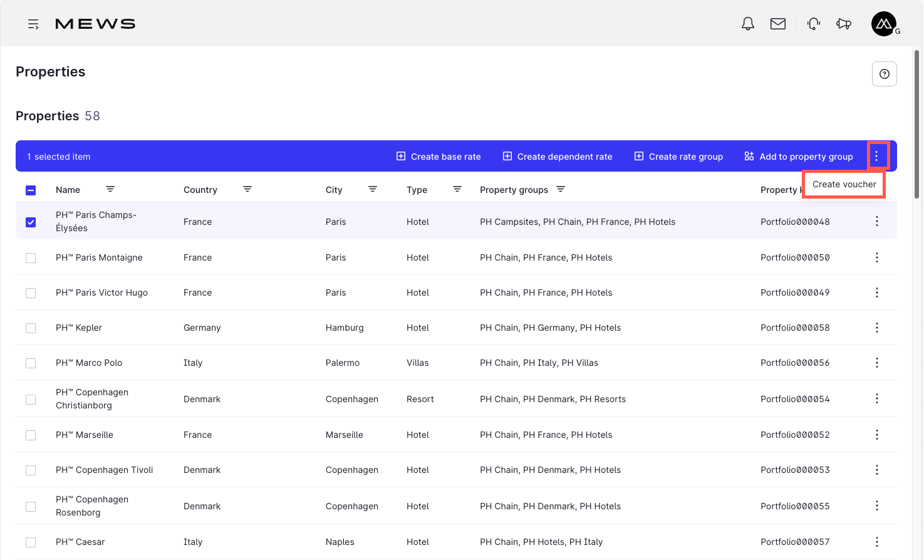
Task: Choose Create voucher from the menu
Action: coord(844,184)
